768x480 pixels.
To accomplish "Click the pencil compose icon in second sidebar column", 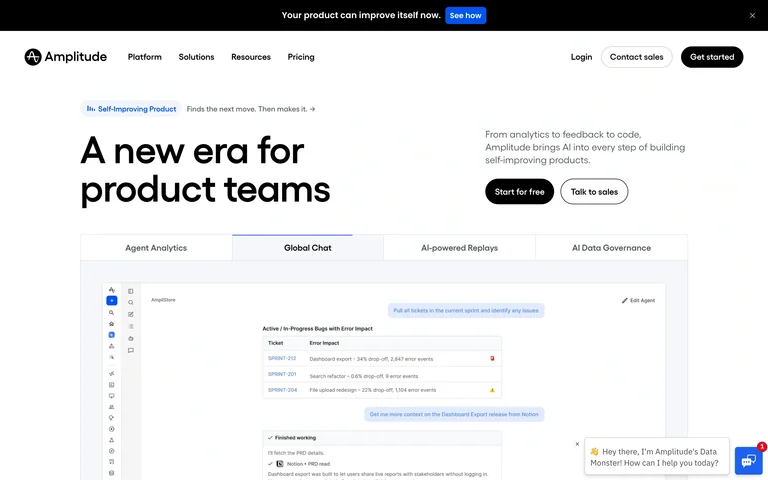I will pyautogui.click(x=131, y=314).
